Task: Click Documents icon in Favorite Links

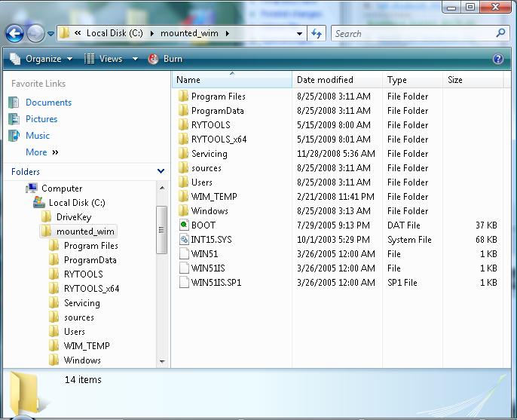Action: [x=14, y=103]
